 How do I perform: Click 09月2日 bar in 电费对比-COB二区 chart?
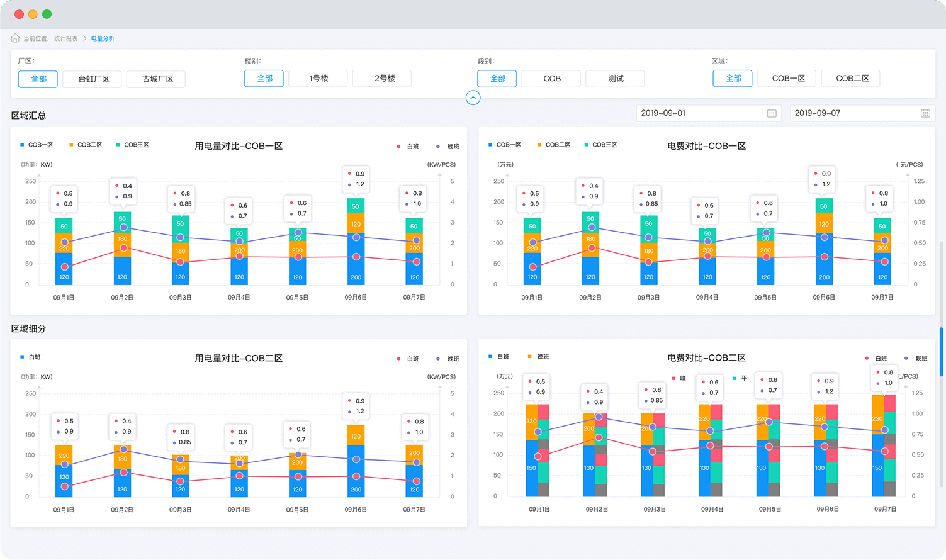coord(595,455)
